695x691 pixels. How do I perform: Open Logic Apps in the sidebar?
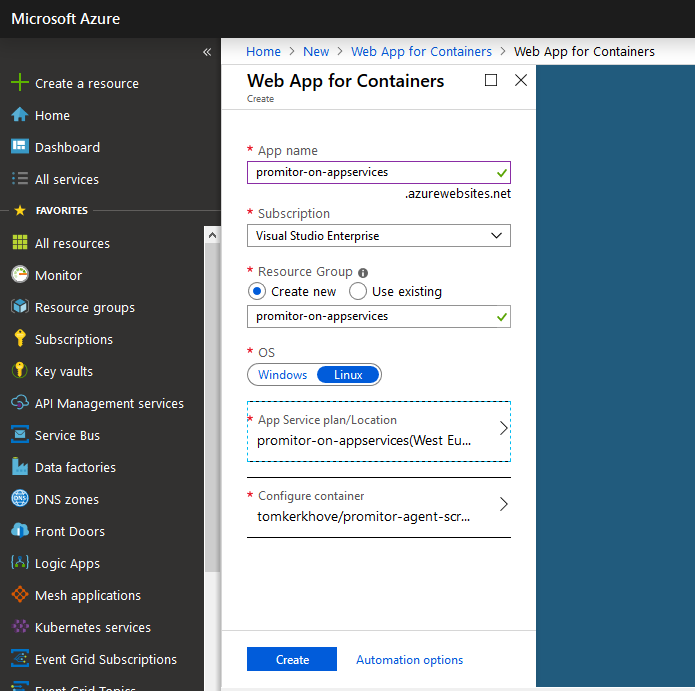point(67,564)
